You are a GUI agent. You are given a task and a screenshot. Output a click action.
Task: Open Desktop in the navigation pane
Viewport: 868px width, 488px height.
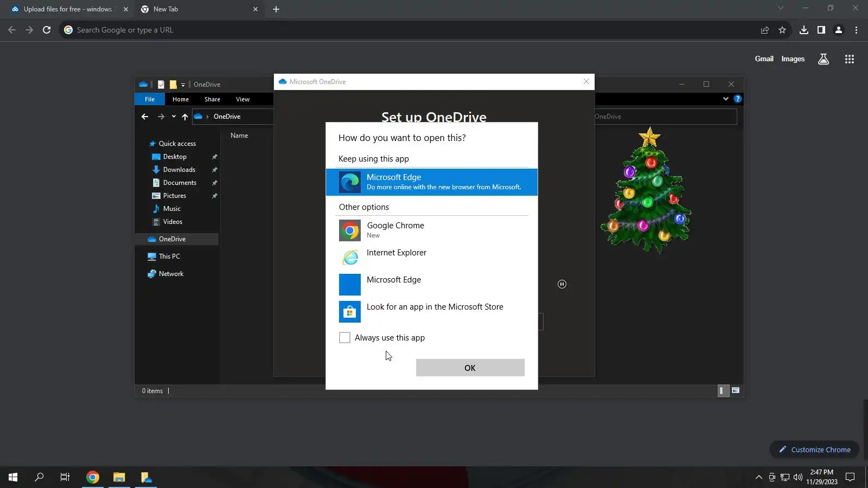(175, 157)
